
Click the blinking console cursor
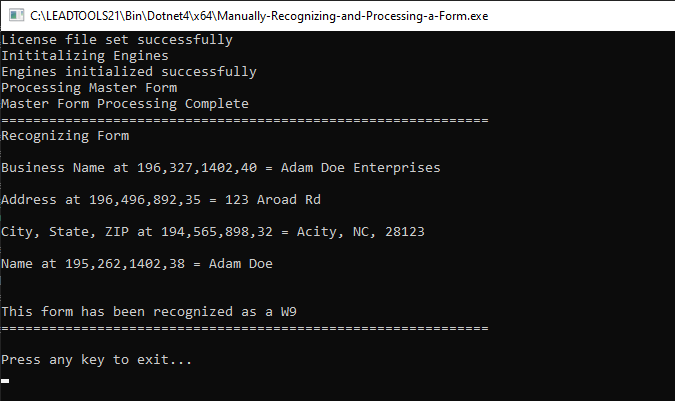click(x=5, y=381)
